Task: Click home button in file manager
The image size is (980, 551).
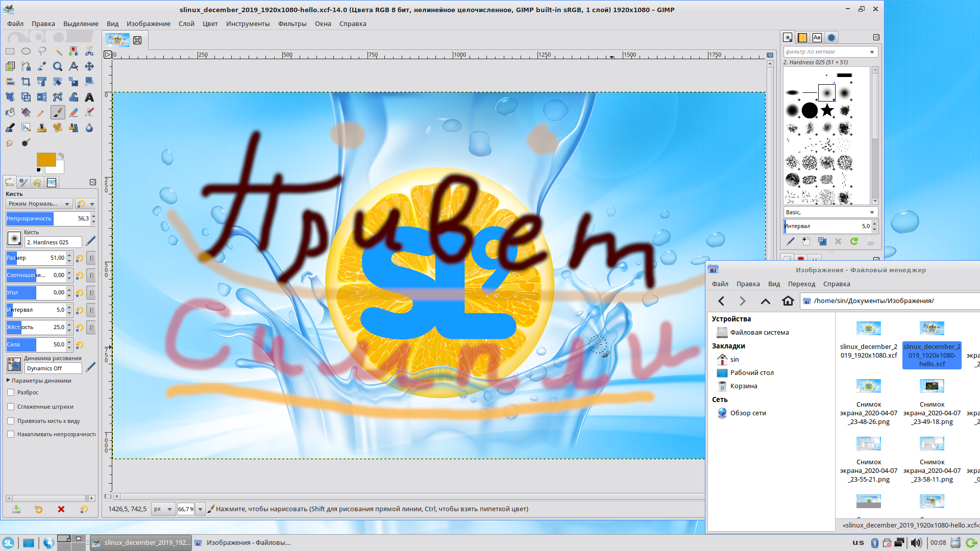Action: click(788, 301)
